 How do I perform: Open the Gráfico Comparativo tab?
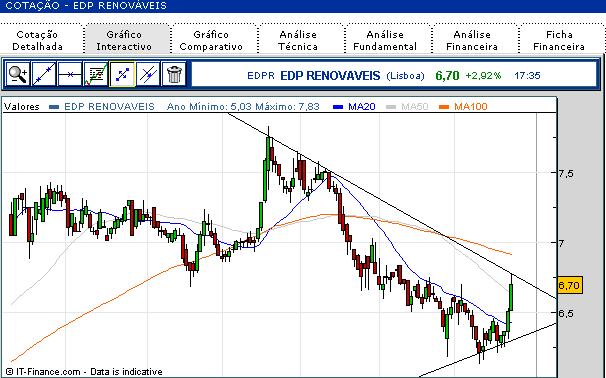pos(211,40)
